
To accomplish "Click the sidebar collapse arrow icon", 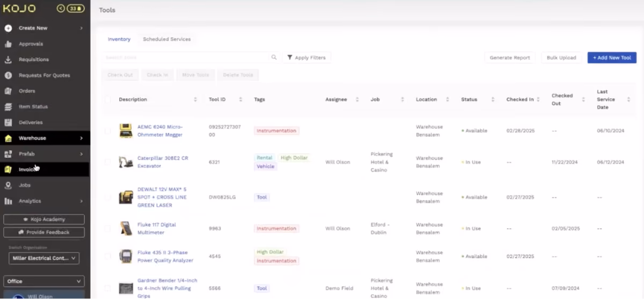I will 61,8.
